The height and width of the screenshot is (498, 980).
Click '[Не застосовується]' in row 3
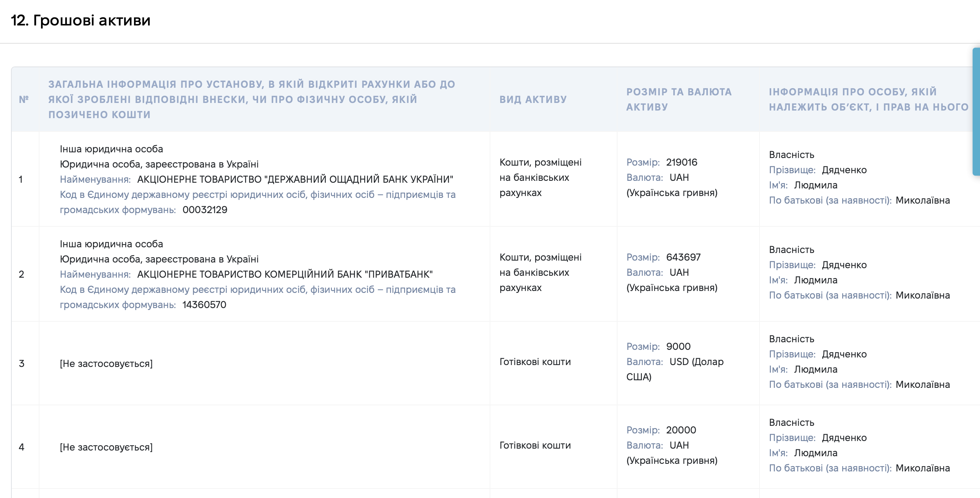(106, 364)
